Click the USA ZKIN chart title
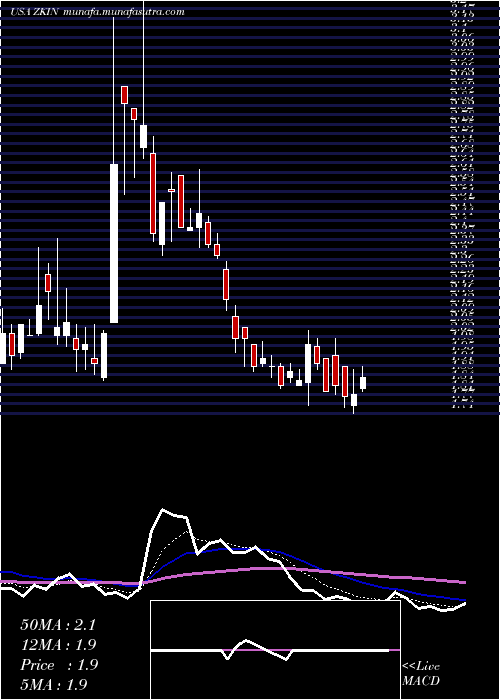500x700 pixels. (x=36, y=12)
